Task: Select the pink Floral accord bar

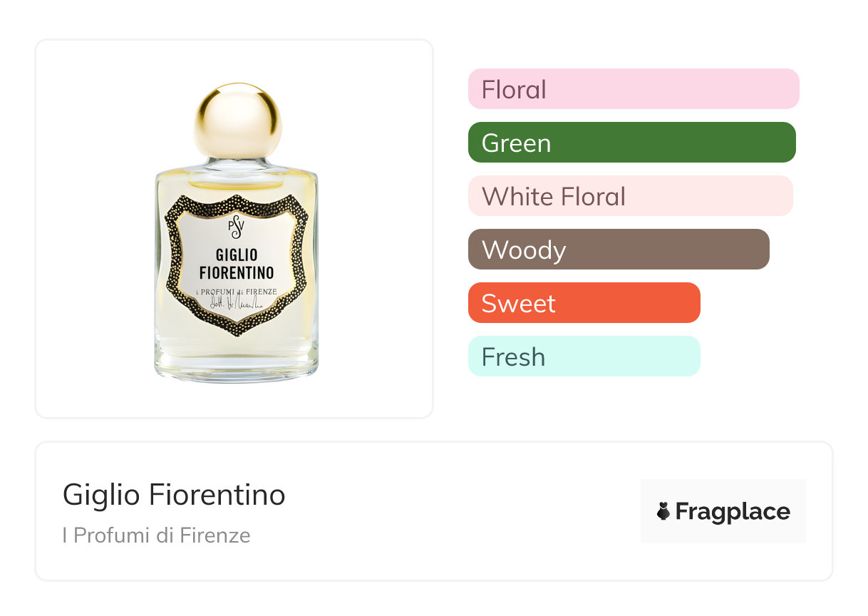Action: coord(633,89)
